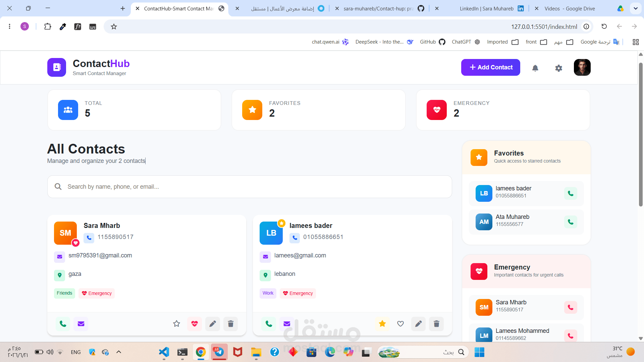Select Ata Muhareb in Favorites list

pyautogui.click(x=526, y=222)
